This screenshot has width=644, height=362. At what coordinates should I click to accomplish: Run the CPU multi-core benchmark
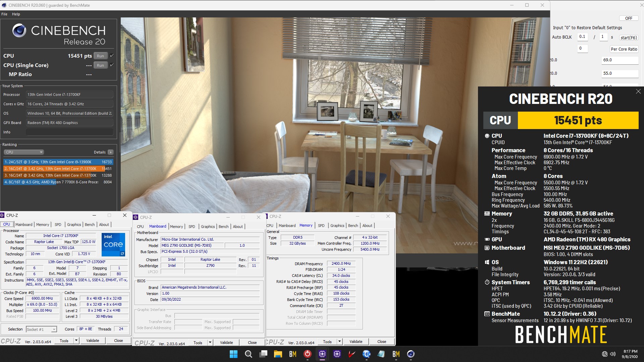pyautogui.click(x=100, y=56)
